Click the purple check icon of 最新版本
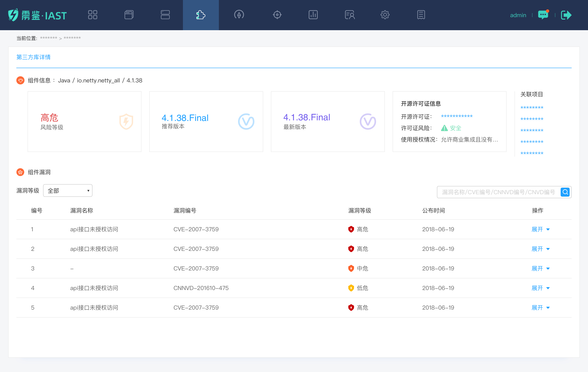588x372 pixels. (x=368, y=121)
